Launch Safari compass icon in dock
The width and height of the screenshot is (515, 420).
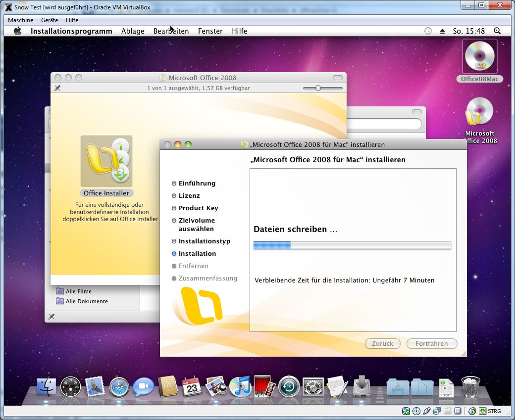pyautogui.click(x=119, y=387)
